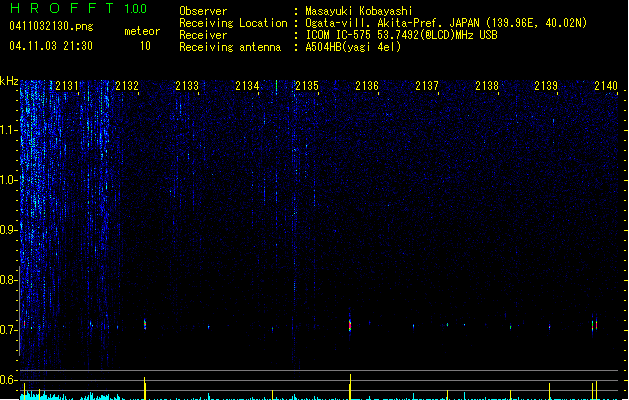Select the filename 0411032130.png
The height and width of the screenshot is (400, 629).
pos(51,26)
